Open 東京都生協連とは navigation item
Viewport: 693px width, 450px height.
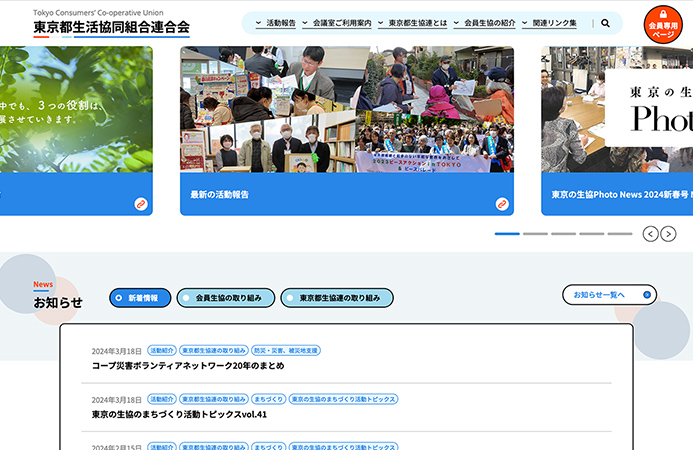coord(418,23)
